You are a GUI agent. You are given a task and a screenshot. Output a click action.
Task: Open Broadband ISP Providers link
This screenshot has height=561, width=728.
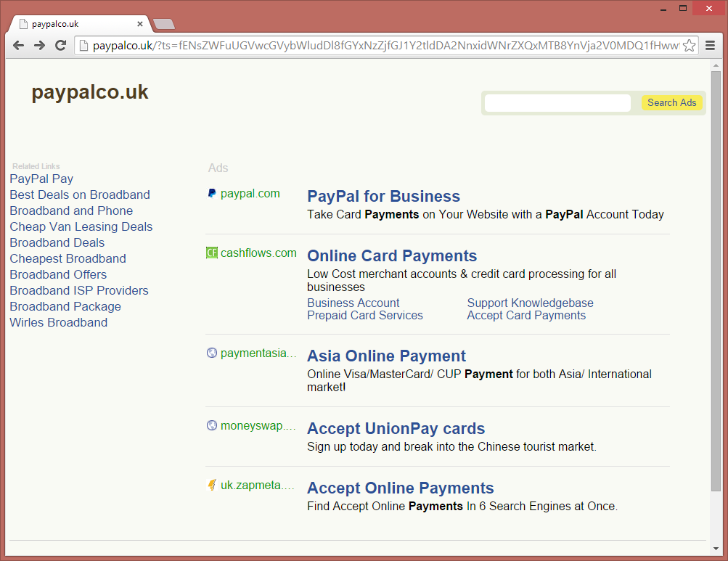pos(79,291)
